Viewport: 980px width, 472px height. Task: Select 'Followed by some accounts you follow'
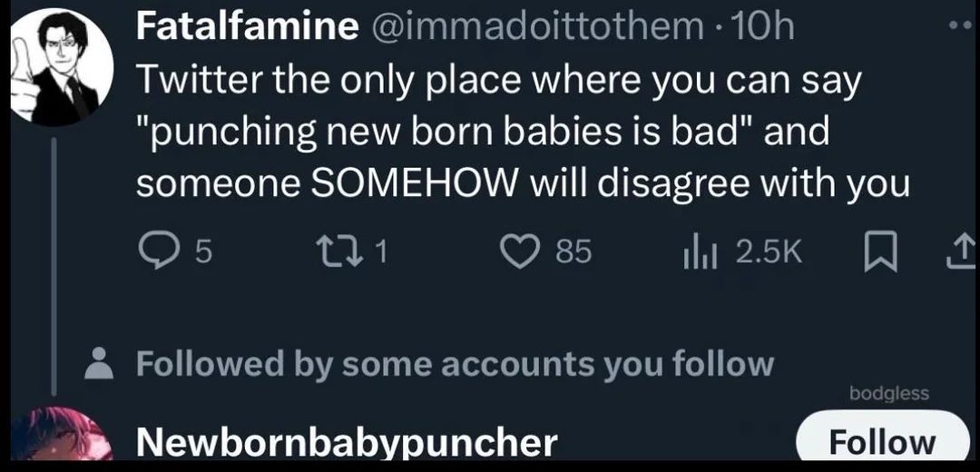tap(455, 365)
